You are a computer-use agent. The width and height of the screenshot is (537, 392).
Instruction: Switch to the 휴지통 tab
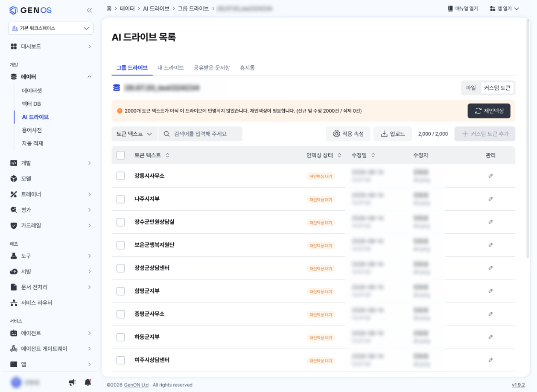[247, 68]
